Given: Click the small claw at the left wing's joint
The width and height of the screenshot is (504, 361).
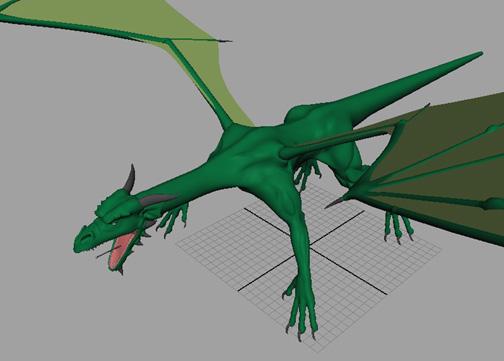Looking at the screenshot, I should click(223, 41).
